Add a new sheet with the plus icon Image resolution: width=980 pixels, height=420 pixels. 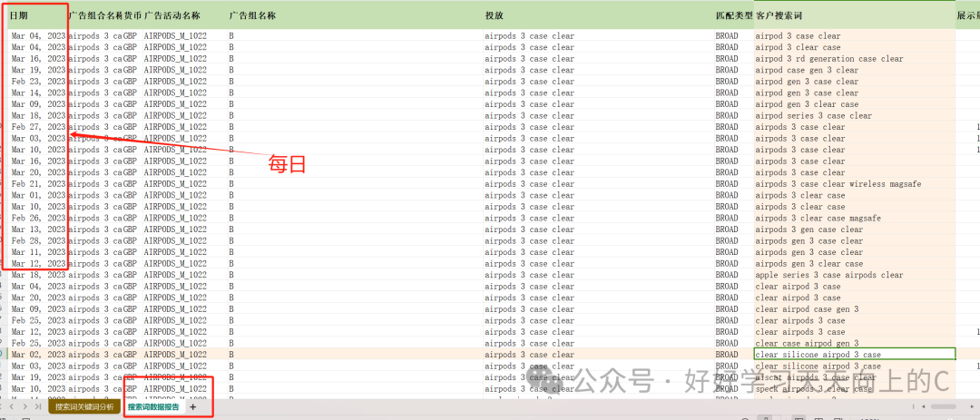pos(192,407)
